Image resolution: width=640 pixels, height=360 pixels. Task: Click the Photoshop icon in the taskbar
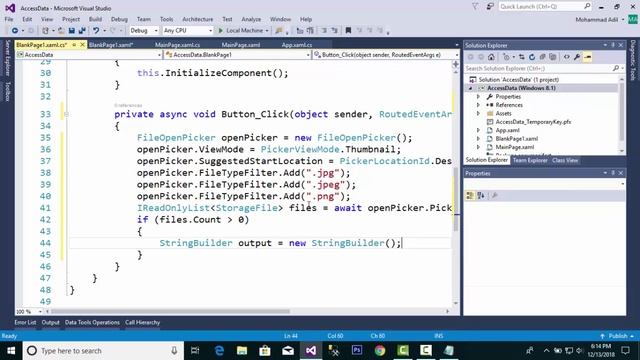pos(357,351)
